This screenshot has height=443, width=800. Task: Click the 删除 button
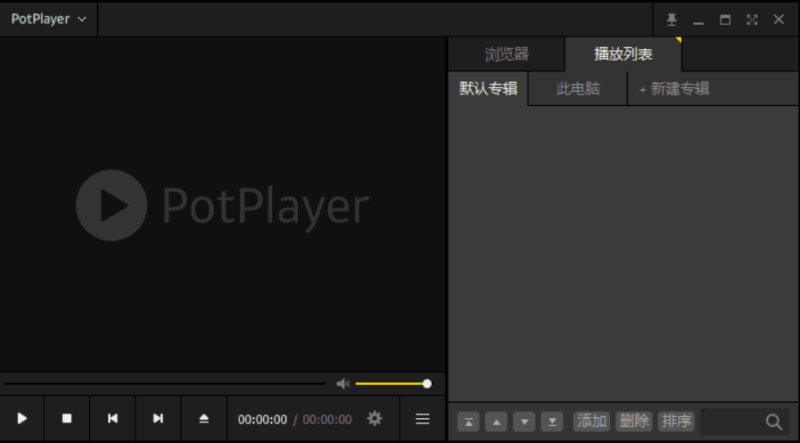[634, 421]
